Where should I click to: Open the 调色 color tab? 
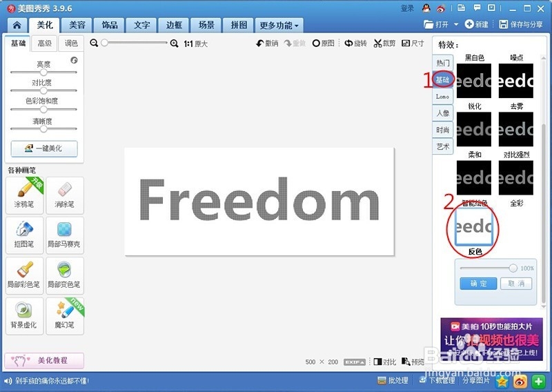[71, 43]
